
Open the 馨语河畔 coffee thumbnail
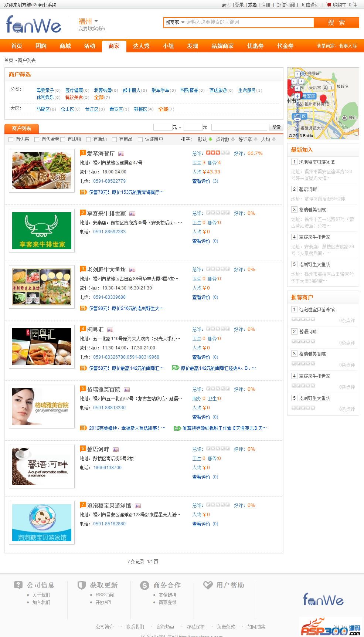pyautogui.click(x=42, y=467)
